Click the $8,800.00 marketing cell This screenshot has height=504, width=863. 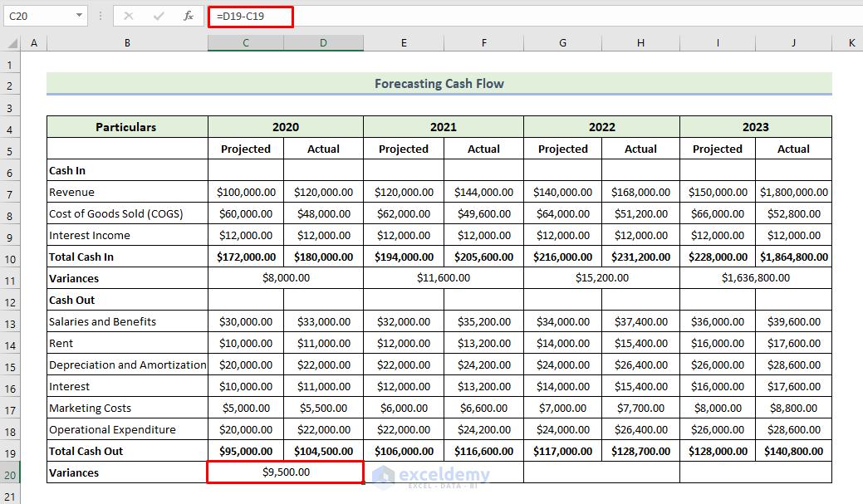[794, 408]
